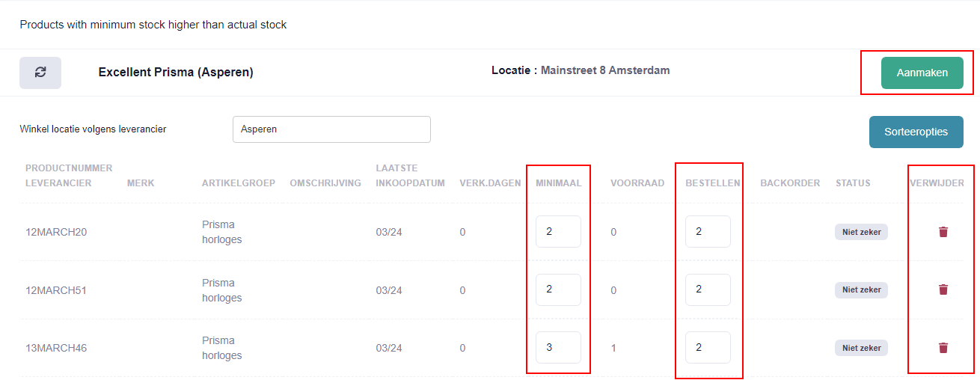Click the refresh icon button

click(x=40, y=73)
